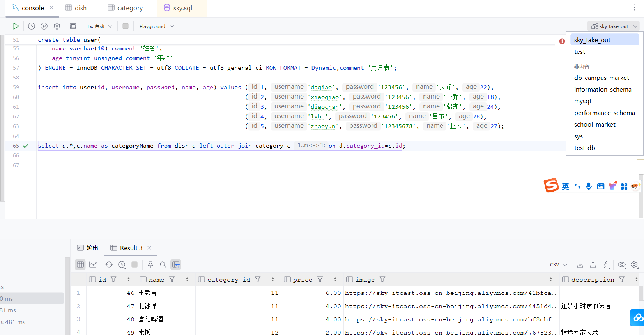Screen dimensions: 644x335
Task: Toggle local filter icon in result toolbar
Action: [x=176, y=264]
